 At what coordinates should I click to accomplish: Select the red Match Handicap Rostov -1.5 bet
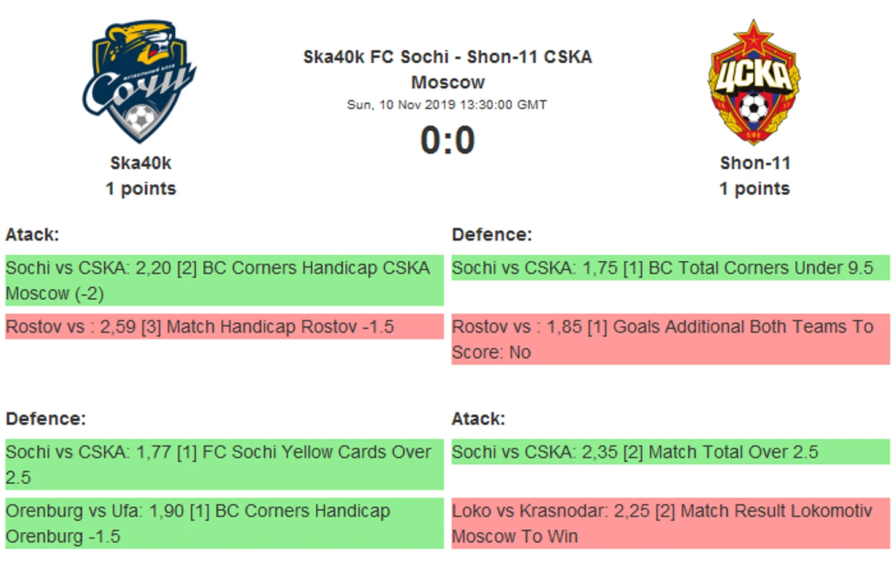pos(224,327)
